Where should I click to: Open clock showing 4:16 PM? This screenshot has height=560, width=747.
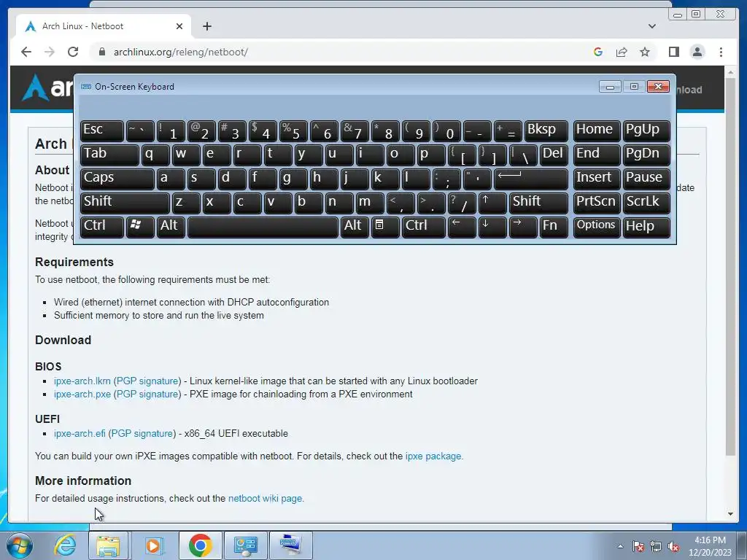710,546
